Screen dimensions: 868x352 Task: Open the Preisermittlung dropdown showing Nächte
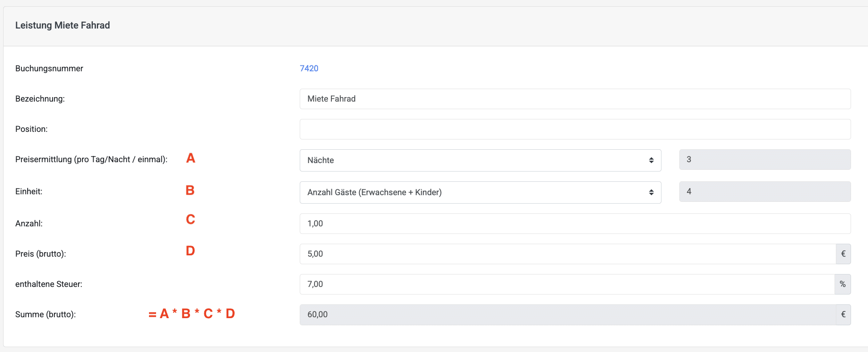(x=480, y=160)
